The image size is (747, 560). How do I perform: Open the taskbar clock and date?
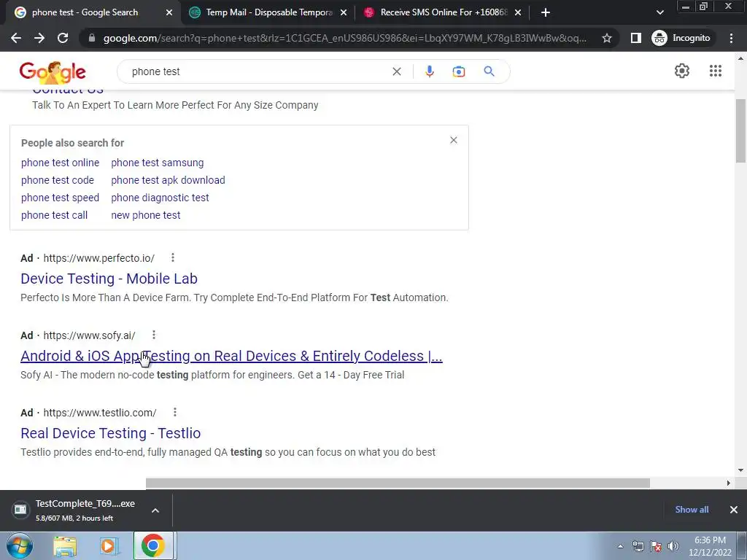click(x=710, y=546)
